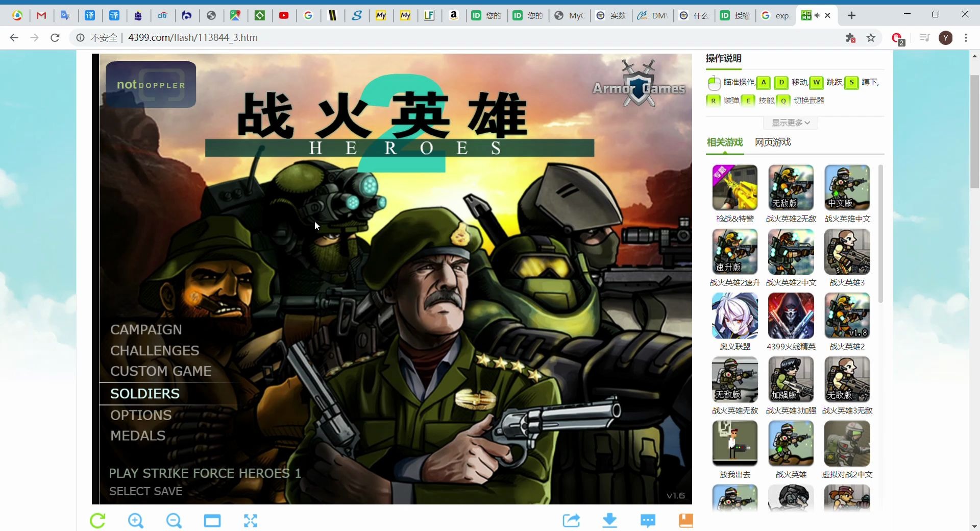
Task: Mute the active tab speaker icon
Action: click(x=817, y=15)
